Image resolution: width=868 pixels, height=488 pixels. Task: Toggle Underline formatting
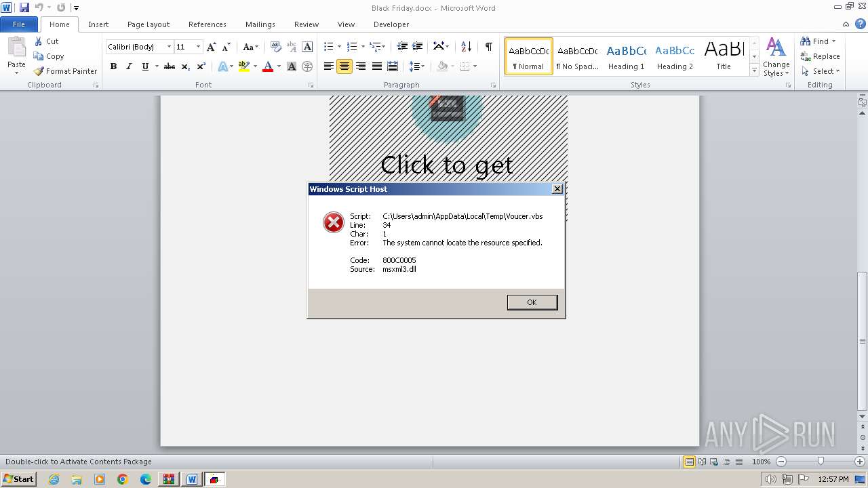(144, 66)
